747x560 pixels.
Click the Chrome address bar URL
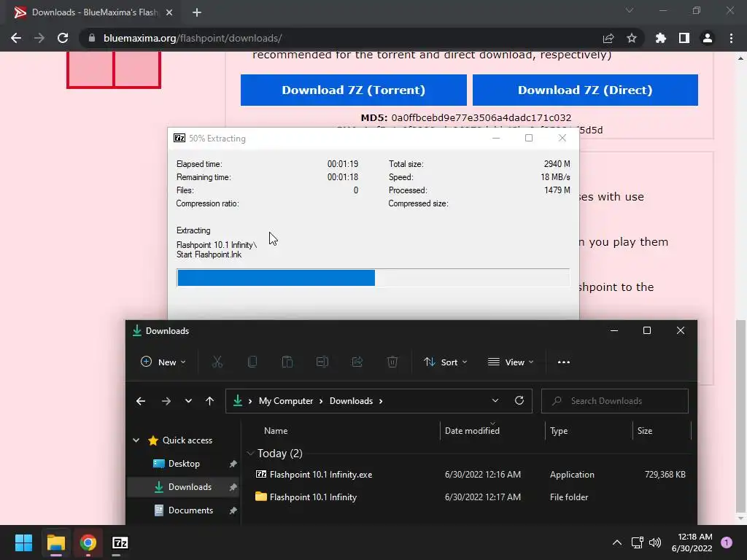click(x=193, y=38)
